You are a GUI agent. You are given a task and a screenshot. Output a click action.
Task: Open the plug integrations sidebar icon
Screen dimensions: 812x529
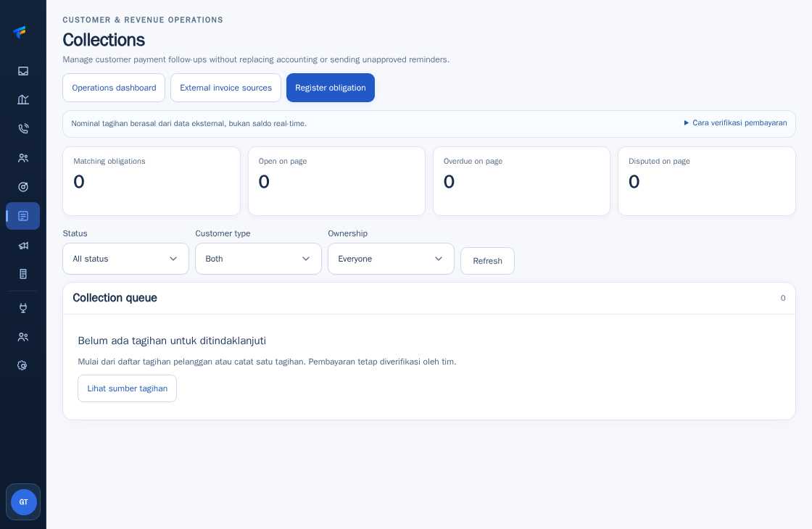[x=22, y=308]
